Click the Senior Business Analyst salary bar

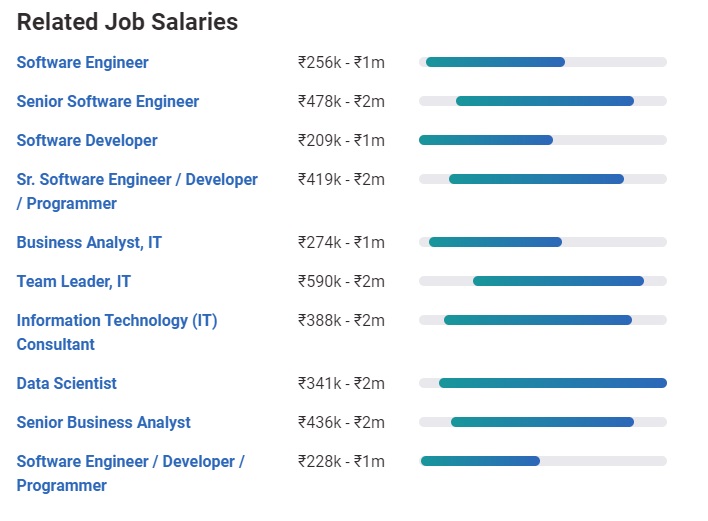(542, 422)
